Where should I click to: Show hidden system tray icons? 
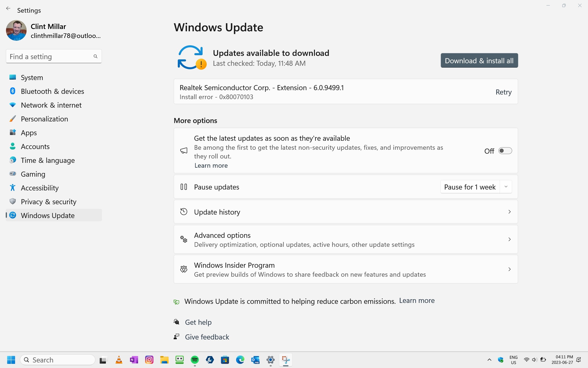pos(489,360)
